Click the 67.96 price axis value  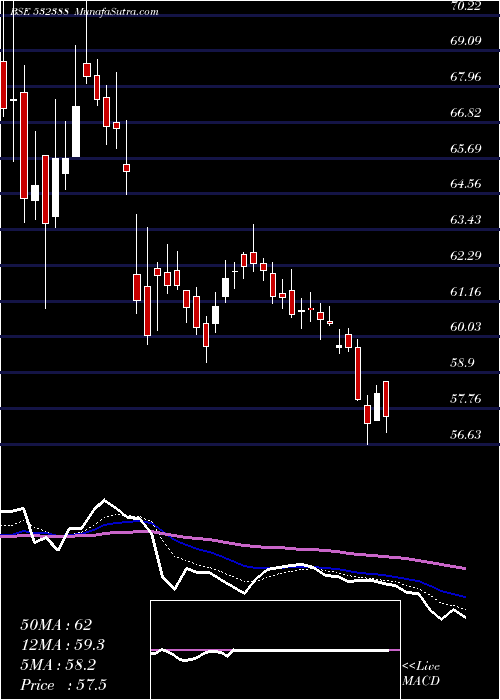[464, 77]
